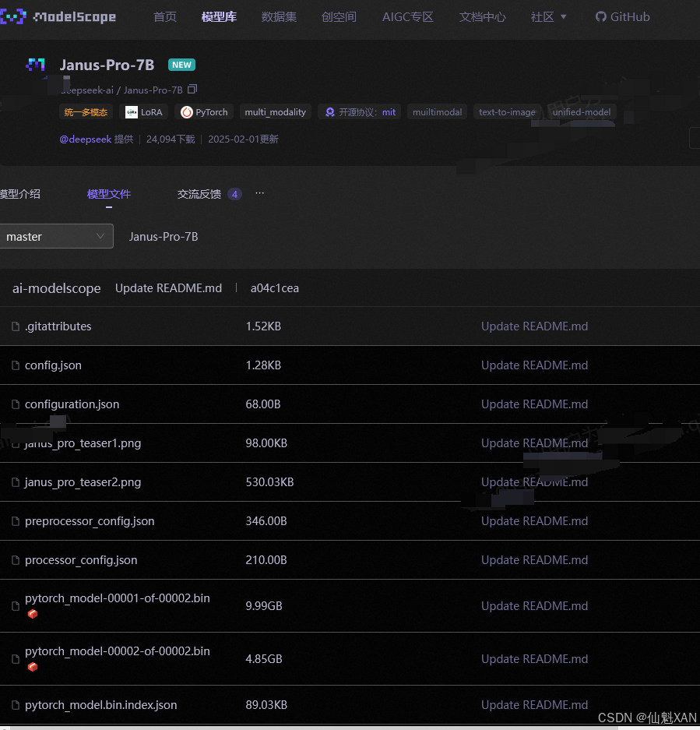Click the license icon beside 开源协议: mit
The width and height of the screenshot is (700, 730).
(332, 111)
